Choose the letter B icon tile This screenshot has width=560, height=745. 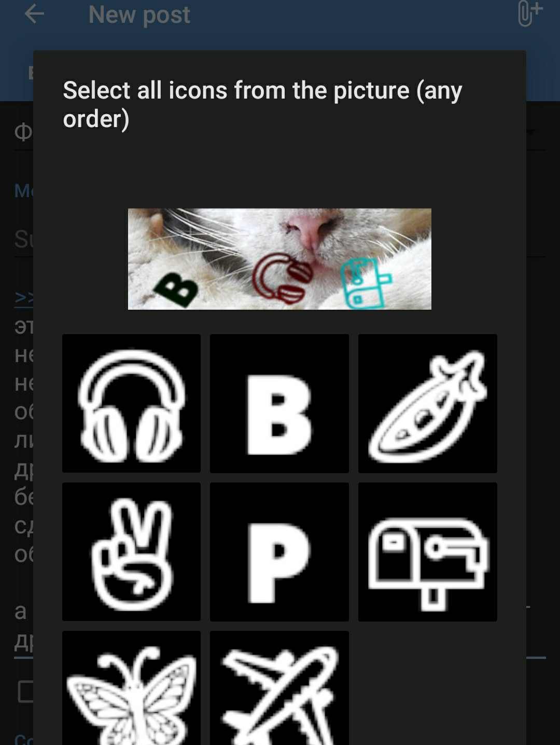pyautogui.click(x=279, y=403)
